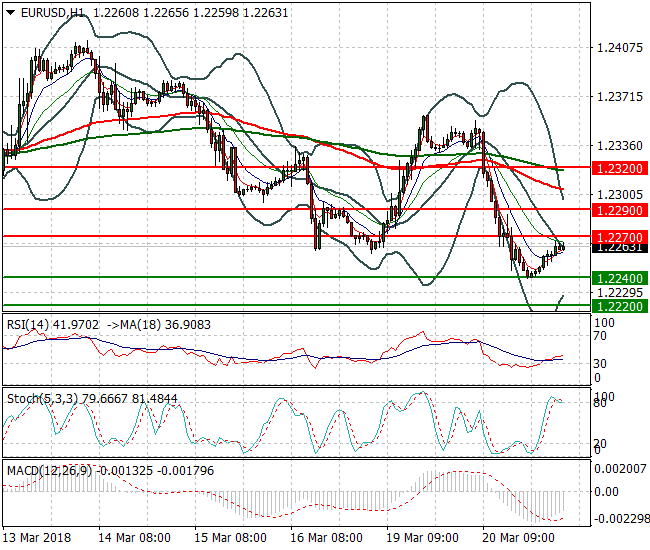The height and width of the screenshot is (550, 650).
Task: Select the 19 Mar 09:00 time label
Action: coord(423,537)
